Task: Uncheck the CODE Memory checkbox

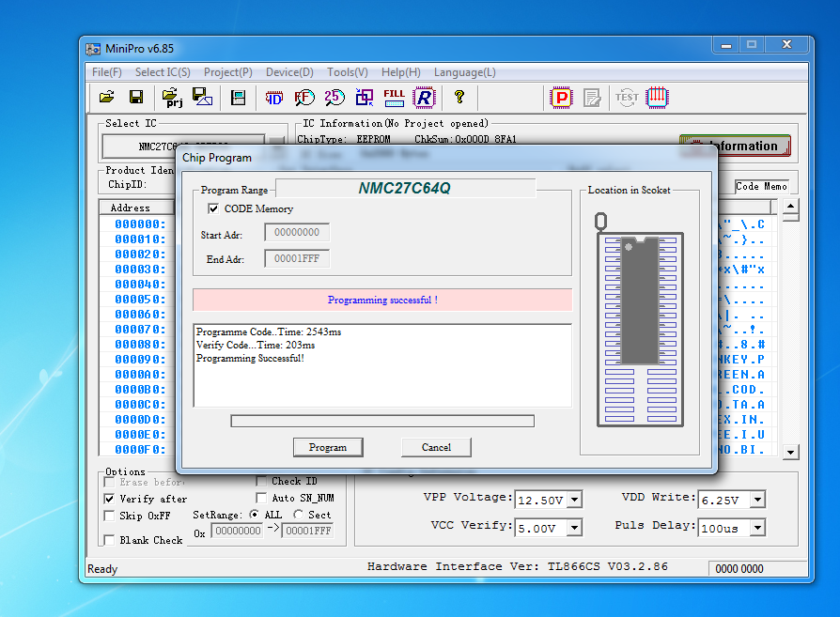Action: pos(213,208)
